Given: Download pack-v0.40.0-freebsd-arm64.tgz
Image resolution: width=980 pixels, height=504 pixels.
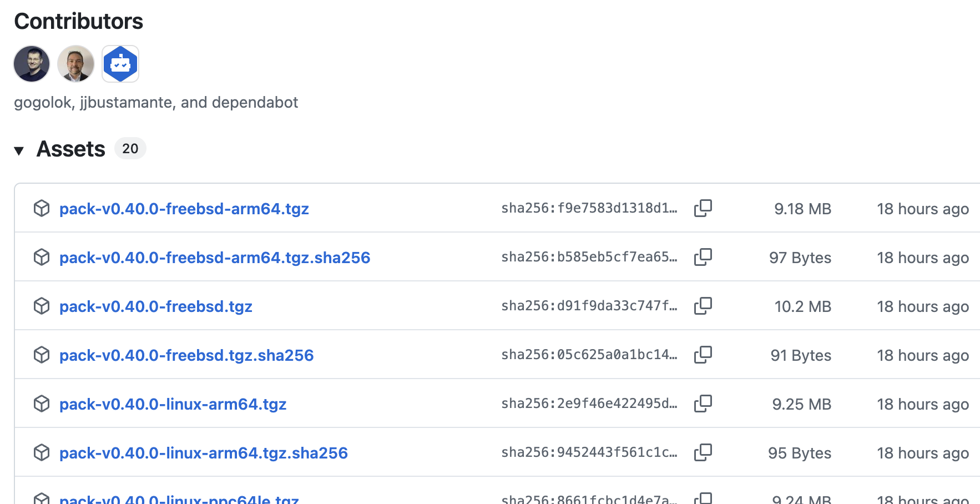Looking at the screenshot, I should point(184,209).
